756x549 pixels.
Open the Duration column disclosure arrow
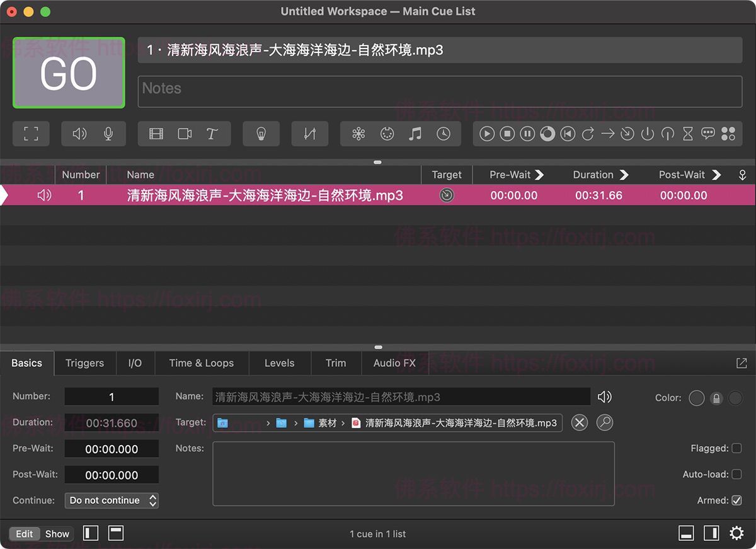click(x=624, y=175)
